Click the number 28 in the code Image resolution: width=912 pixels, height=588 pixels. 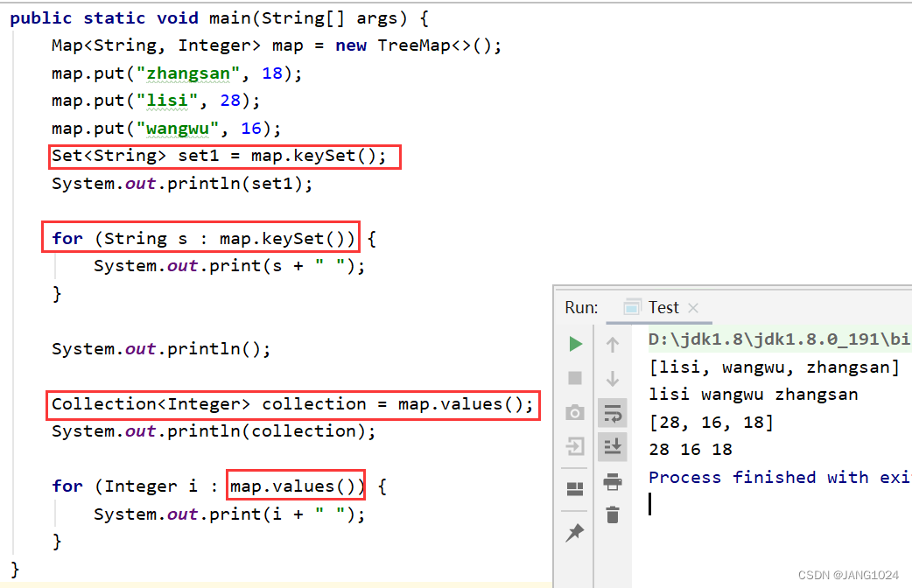click(229, 101)
